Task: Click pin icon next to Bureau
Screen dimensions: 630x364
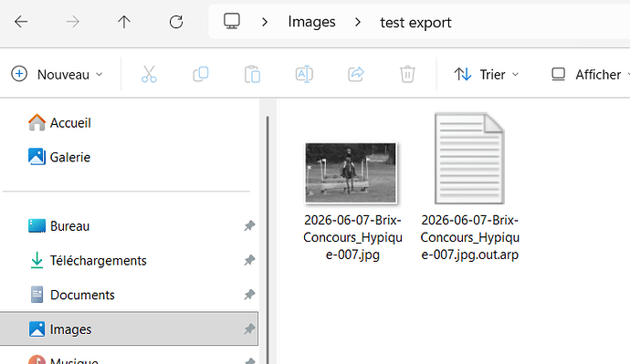Action: (249, 226)
